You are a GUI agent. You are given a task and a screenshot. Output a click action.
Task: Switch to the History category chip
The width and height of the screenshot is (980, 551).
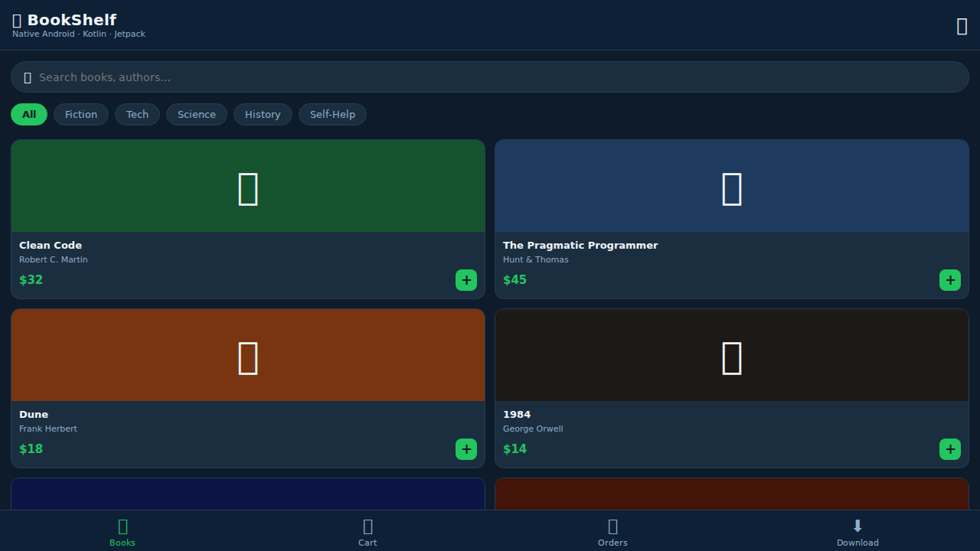coord(263,115)
